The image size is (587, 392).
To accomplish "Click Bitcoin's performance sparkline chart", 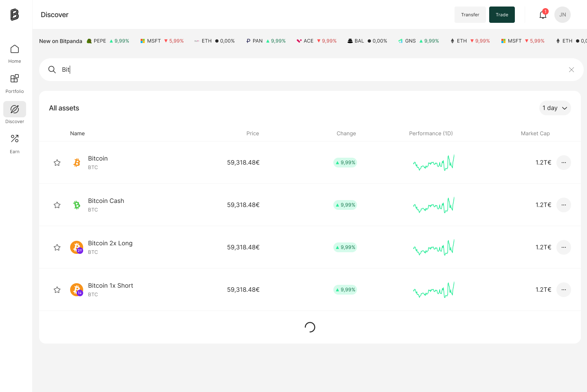I will point(434,163).
